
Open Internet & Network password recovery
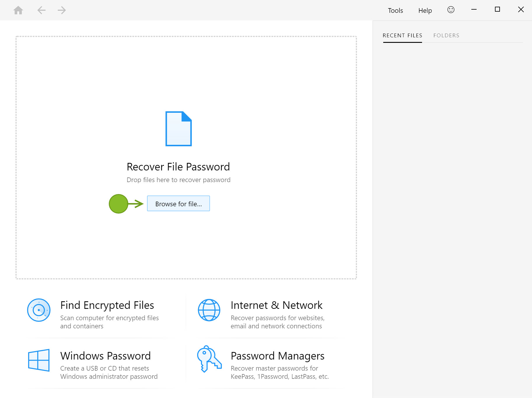click(x=276, y=305)
